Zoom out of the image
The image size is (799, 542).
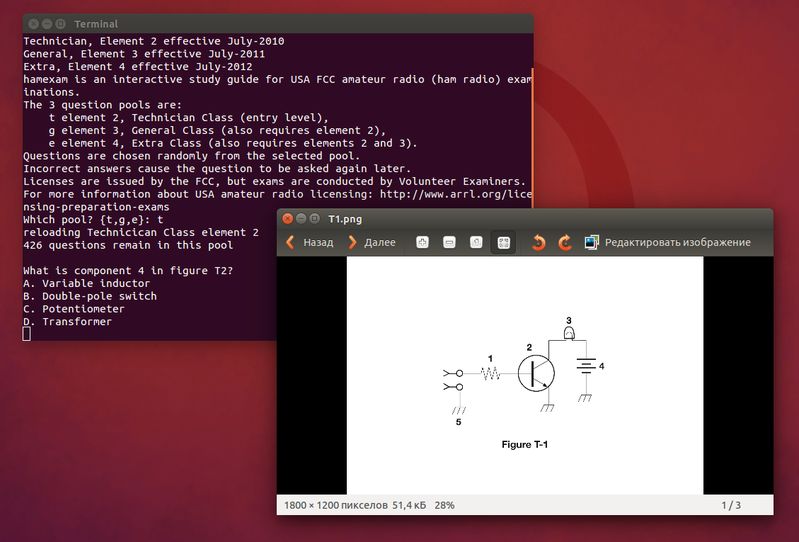[449, 242]
